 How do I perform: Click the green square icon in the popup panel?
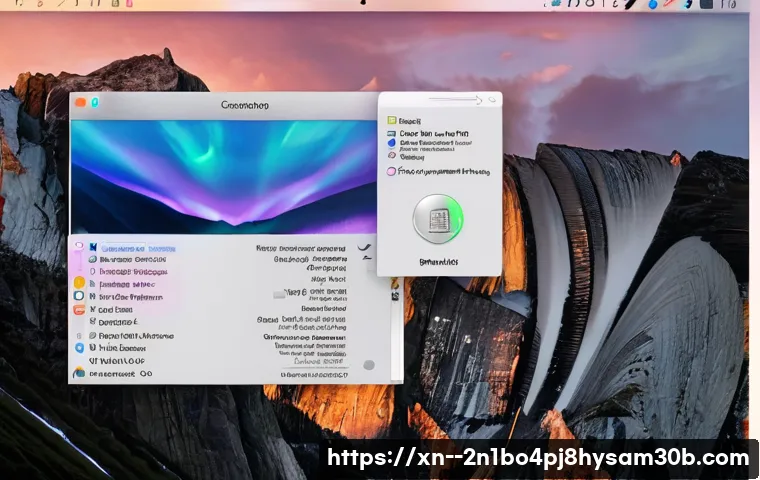pyautogui.click(x=391, y=120)
